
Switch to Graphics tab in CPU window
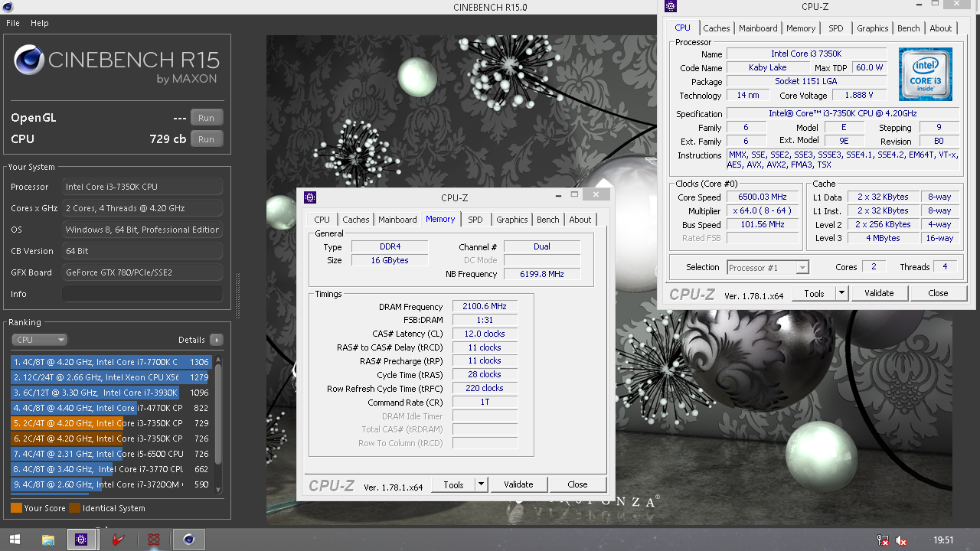click(x=872, y=28)
